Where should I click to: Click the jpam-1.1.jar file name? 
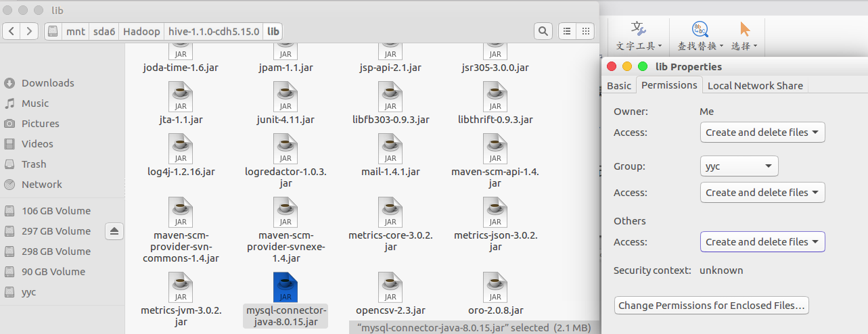click(285, 68)
